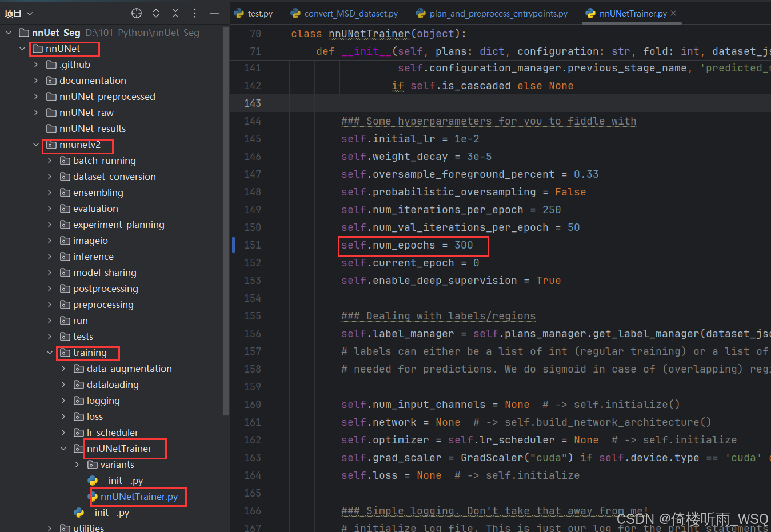Open nnUNetTrainer.py file in project tree
The height and width of the screenshot is (532, 771).
pos(139,497)
